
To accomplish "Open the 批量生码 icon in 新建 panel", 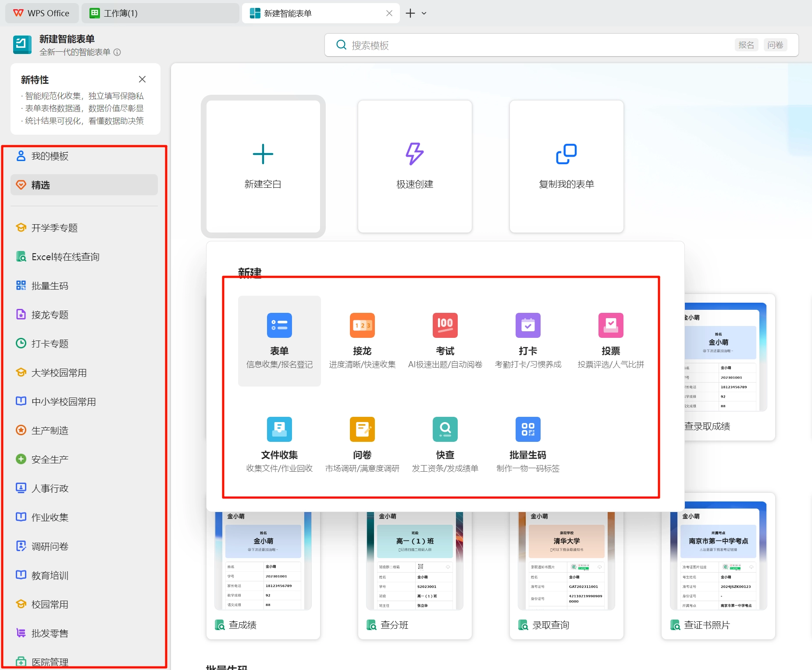I will tap(528, 429).
